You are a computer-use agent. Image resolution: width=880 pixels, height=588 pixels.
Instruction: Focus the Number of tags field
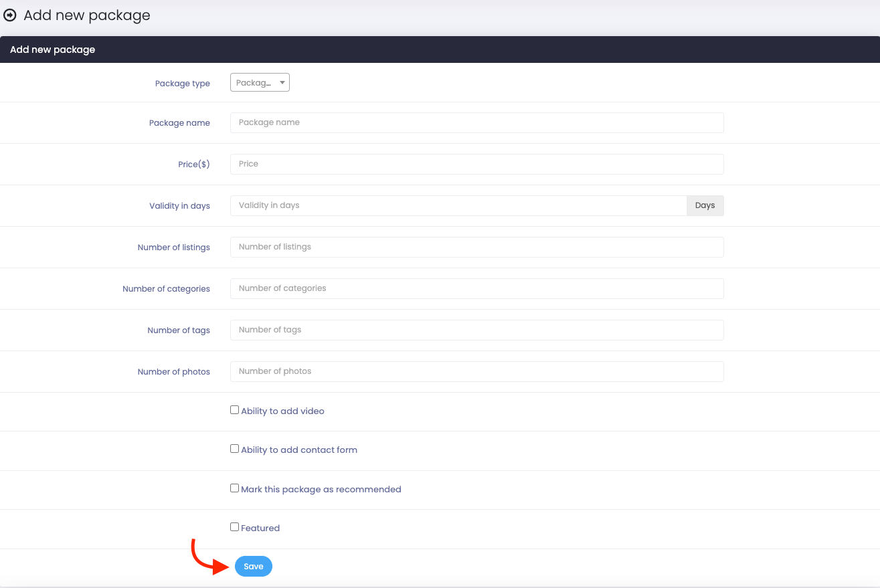click(x=477, y=330)
